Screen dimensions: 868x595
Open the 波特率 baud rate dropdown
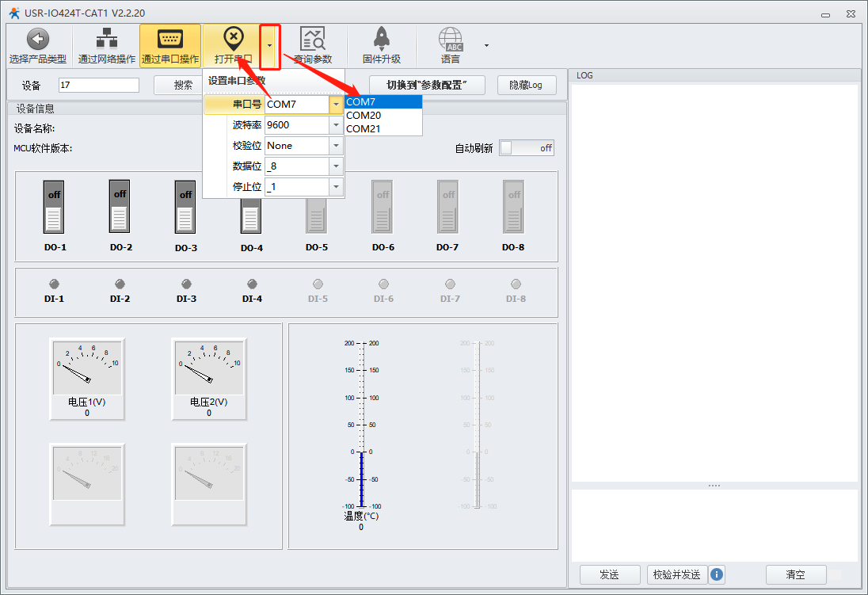click(336, 125)
